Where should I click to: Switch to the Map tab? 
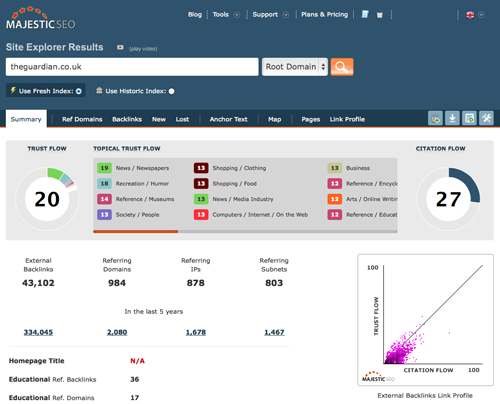pos(275,119)
